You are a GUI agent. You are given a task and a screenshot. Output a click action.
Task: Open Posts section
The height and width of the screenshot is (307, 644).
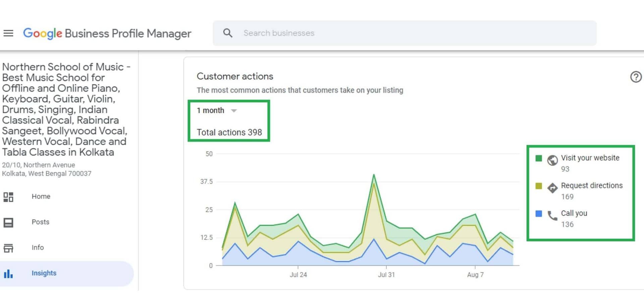point(41,222)
